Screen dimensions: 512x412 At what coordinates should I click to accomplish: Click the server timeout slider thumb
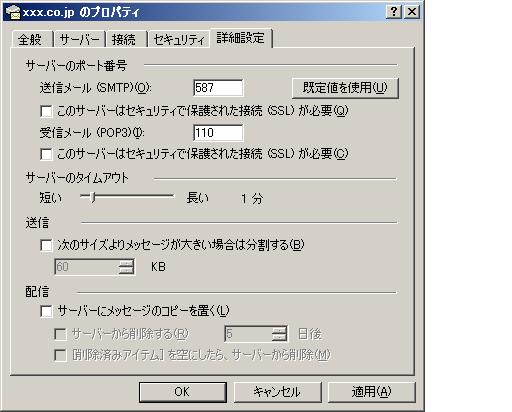[93, 197]
